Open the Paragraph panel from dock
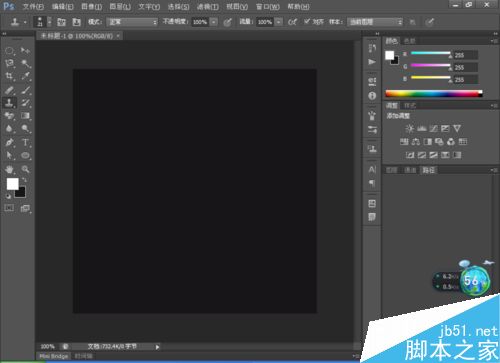500x363 pixels. click(x=372, y=183)
